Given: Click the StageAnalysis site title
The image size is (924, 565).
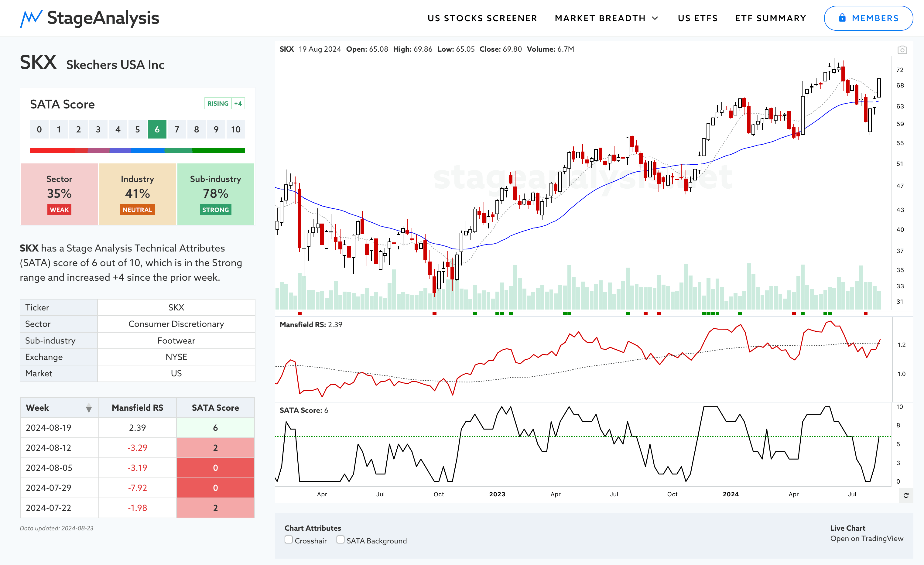Looking at the screenshot, I should coord(103,18).
